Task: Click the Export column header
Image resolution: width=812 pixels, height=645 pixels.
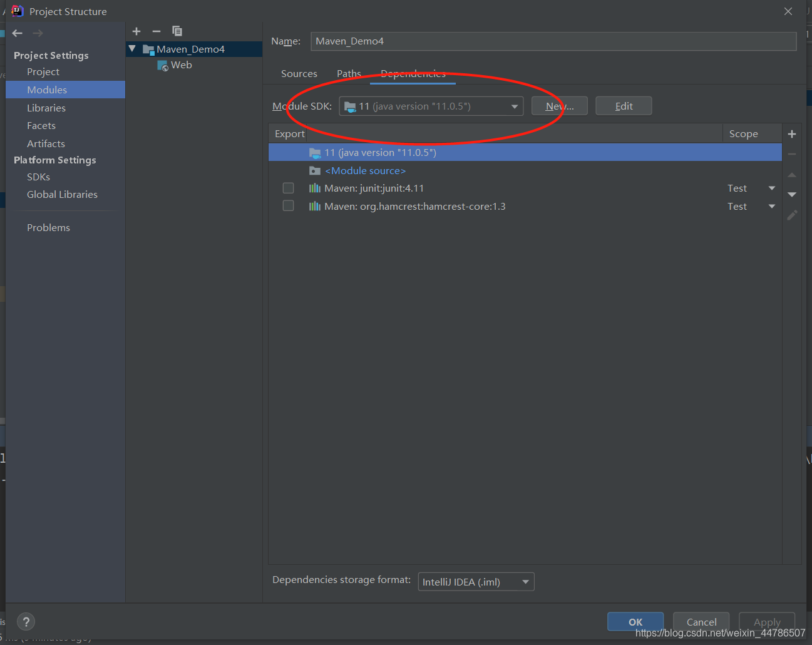Action: pyautogui.click(x=289, y=133)
